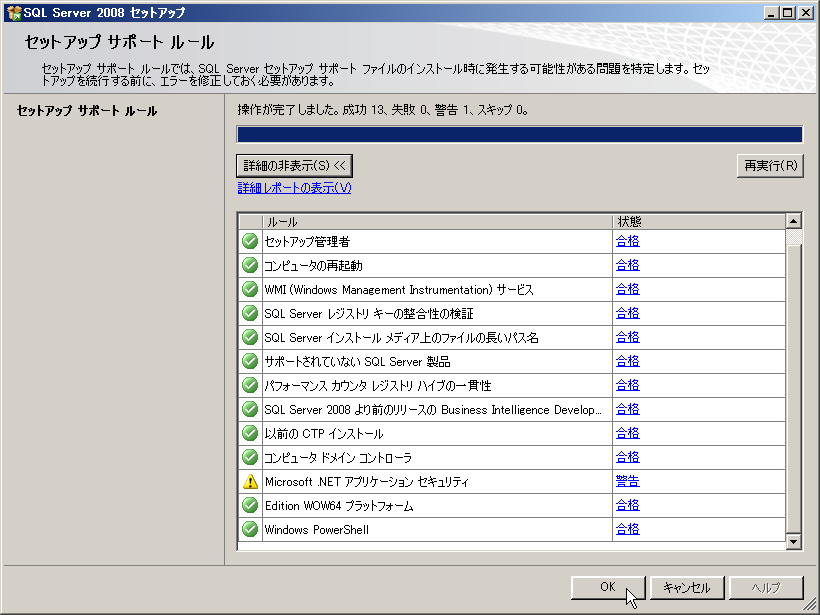
Task: Confirm with the OK button
Action: tap(608, 587)
